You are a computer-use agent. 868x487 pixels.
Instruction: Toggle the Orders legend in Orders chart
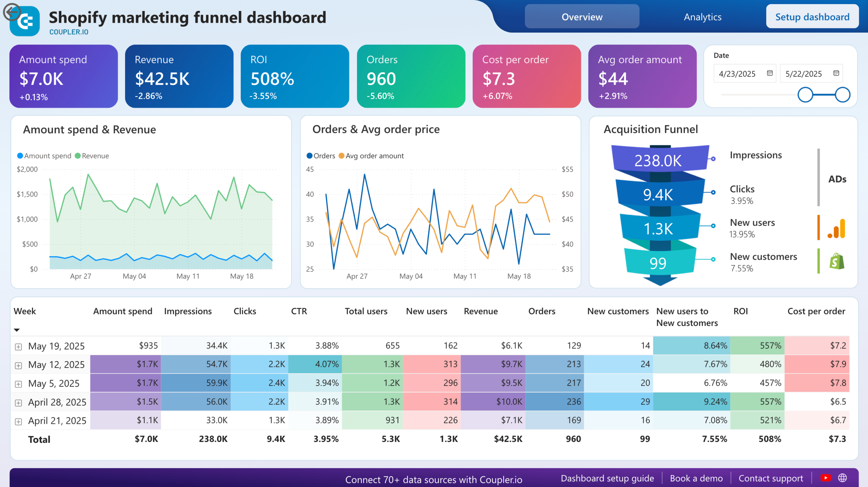click(320, 156)
